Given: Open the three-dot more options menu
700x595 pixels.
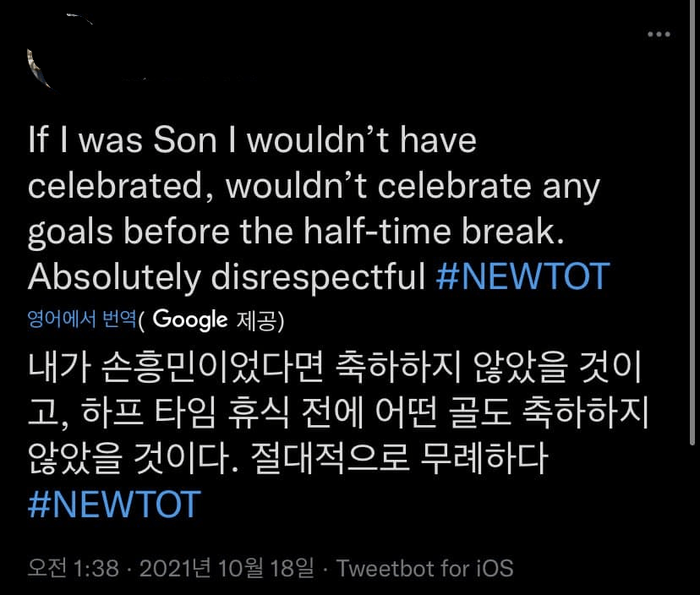Looking at the screenshot, I should [659, 35].
